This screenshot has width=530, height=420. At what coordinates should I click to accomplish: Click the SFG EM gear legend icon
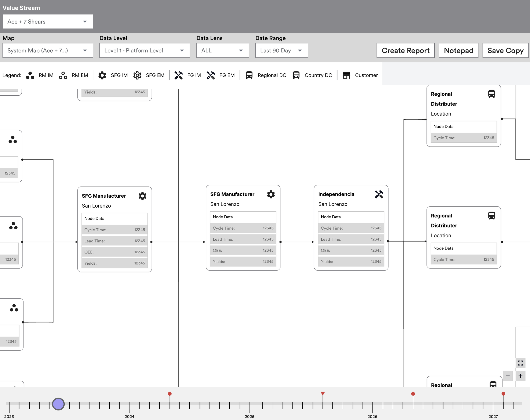pos(137,75)
